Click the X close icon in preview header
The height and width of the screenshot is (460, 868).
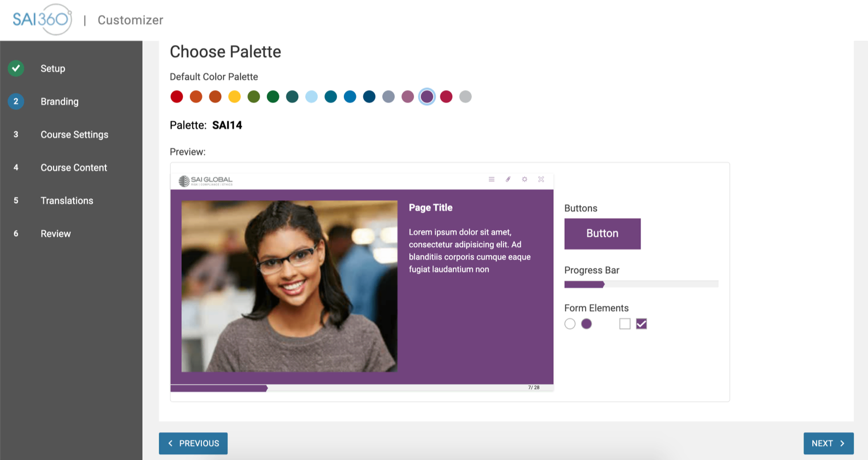[x=541, y=179]
